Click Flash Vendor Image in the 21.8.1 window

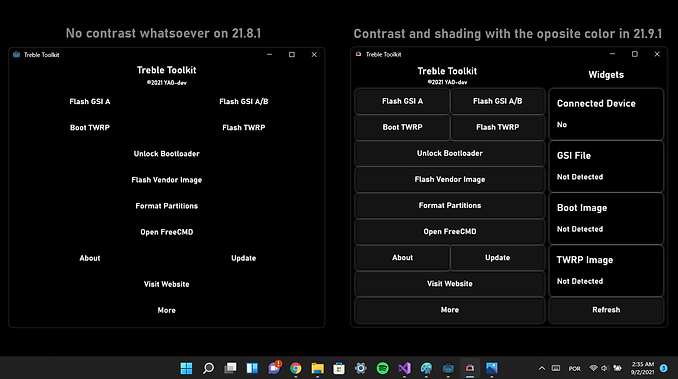(166, 180)
